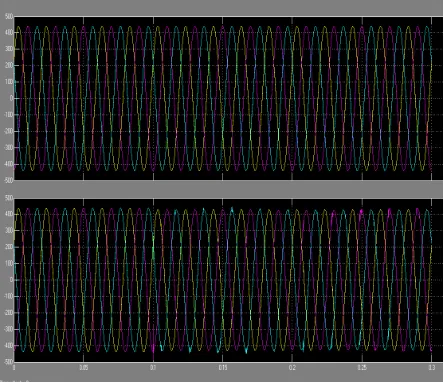Click the 0.3 time axis label
444x382 pixels.
tap(432, 368)
